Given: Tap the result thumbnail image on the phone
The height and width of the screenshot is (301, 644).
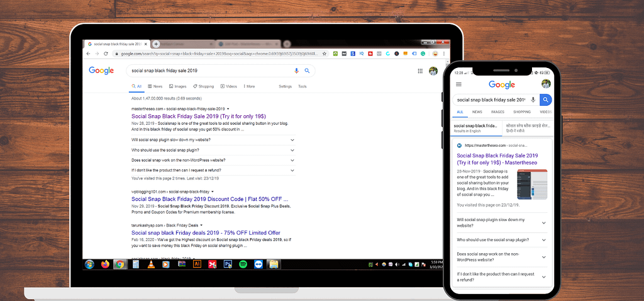Looking at the screenshot, I should [532, 185].
